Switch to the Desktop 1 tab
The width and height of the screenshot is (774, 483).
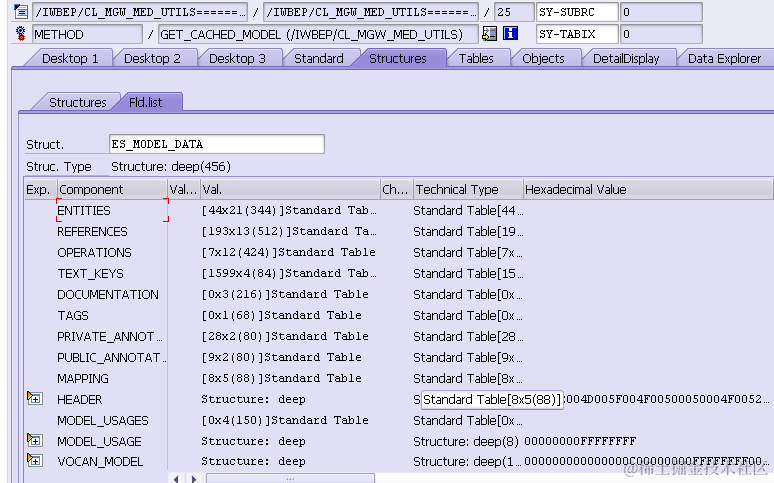[x=70, y=58]
